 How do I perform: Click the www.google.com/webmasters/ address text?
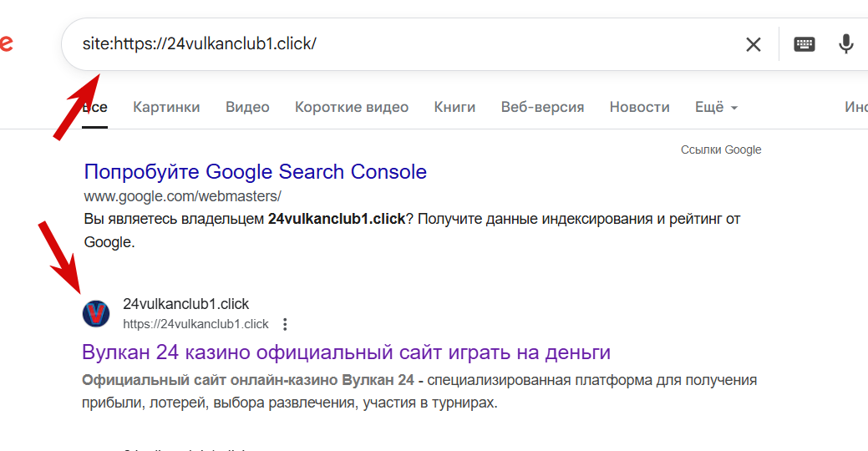point(183,196)
